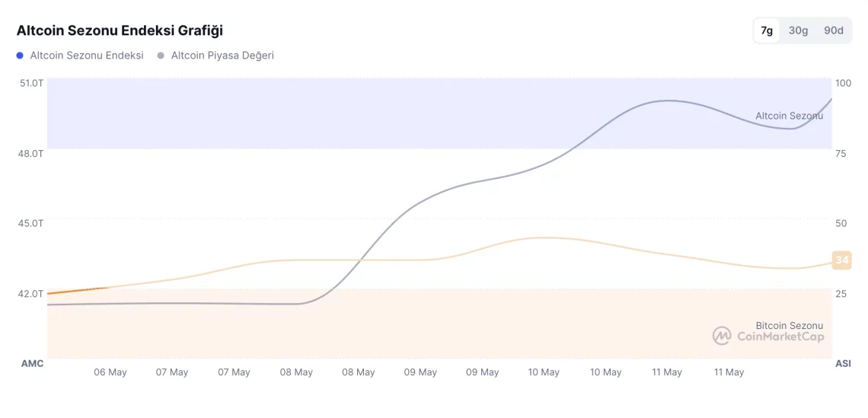Click the 51.0T left axis value
This screenshot has width=868, height=418.
(32, 83)
